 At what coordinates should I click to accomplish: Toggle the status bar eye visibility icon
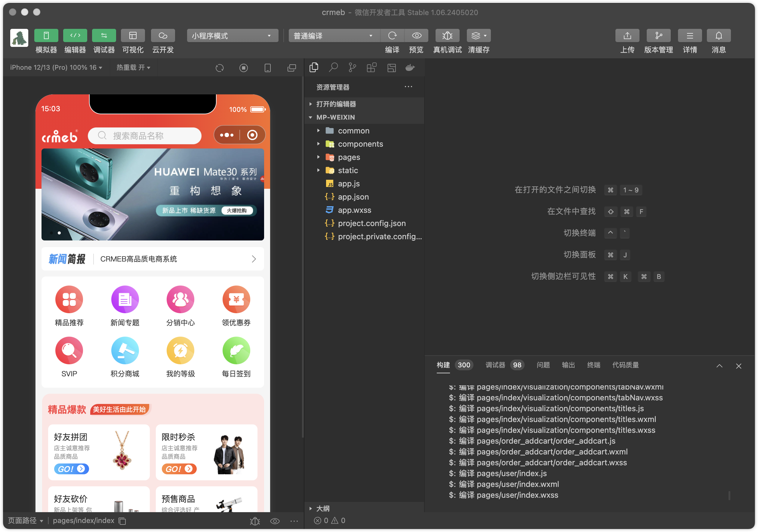(275, 521)
